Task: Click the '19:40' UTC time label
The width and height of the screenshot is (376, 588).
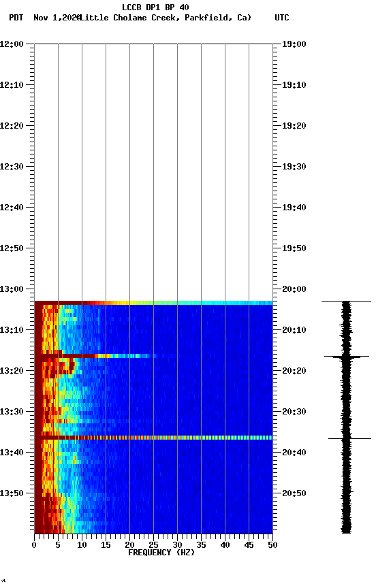Action: pos(294,208)
